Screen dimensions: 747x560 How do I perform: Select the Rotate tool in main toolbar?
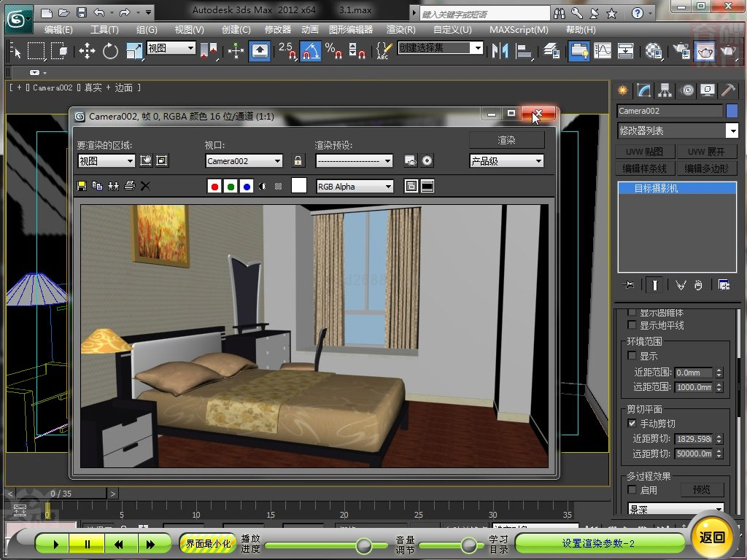click(x=110, y=50)
